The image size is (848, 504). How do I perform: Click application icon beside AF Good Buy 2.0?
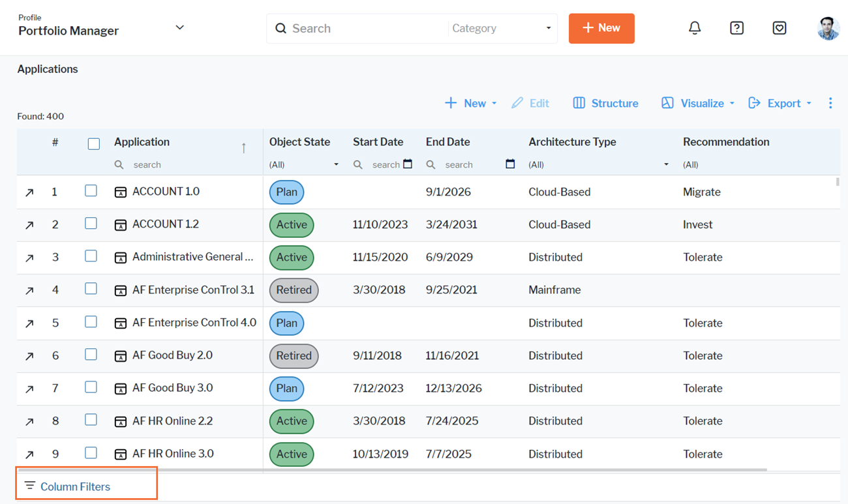coord(120,356)
